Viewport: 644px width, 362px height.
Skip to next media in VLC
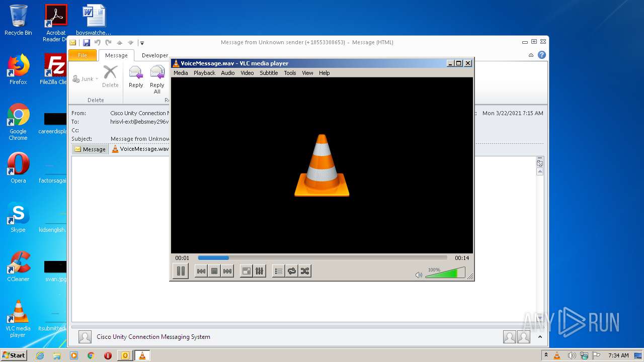(227, 271)
